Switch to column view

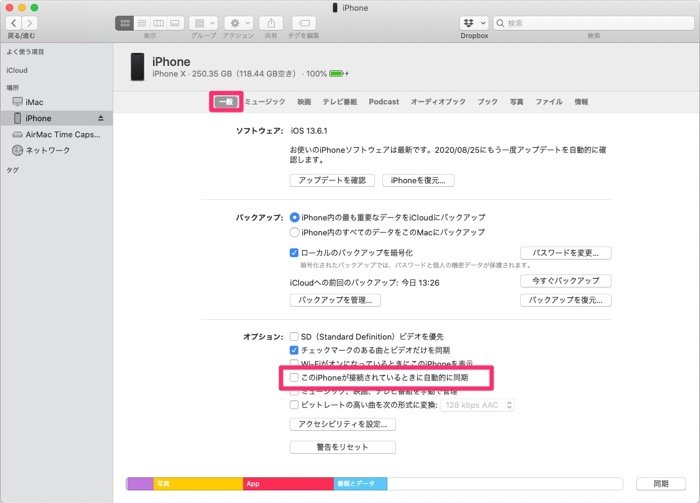pyautogui.click(x=158, y=23)
